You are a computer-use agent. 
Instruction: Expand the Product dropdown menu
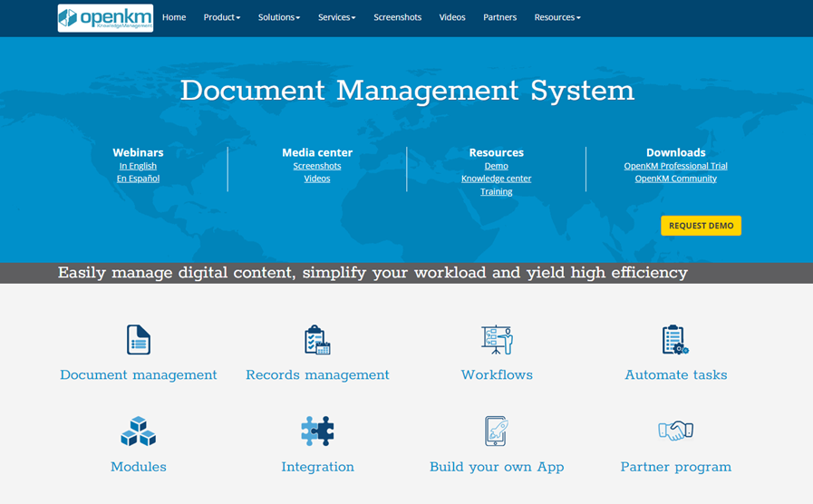tap(221, 17)
